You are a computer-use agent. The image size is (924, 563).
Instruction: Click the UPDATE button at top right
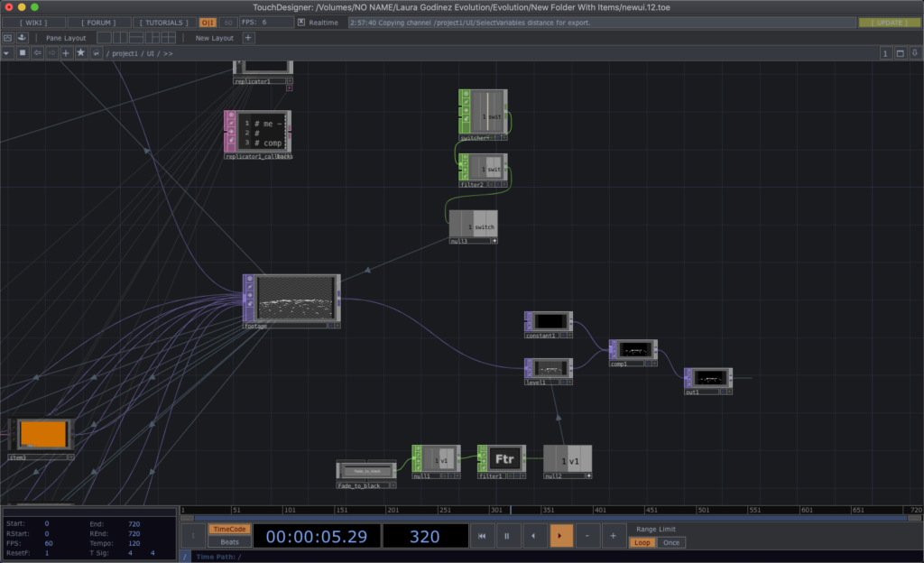pyautogui.click(x=889, y=23)
